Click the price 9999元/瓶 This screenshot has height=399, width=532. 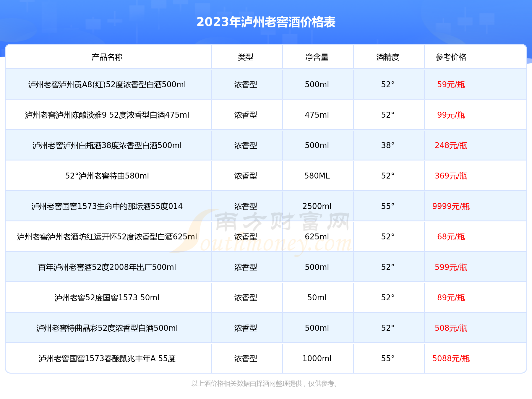point(451,206)
